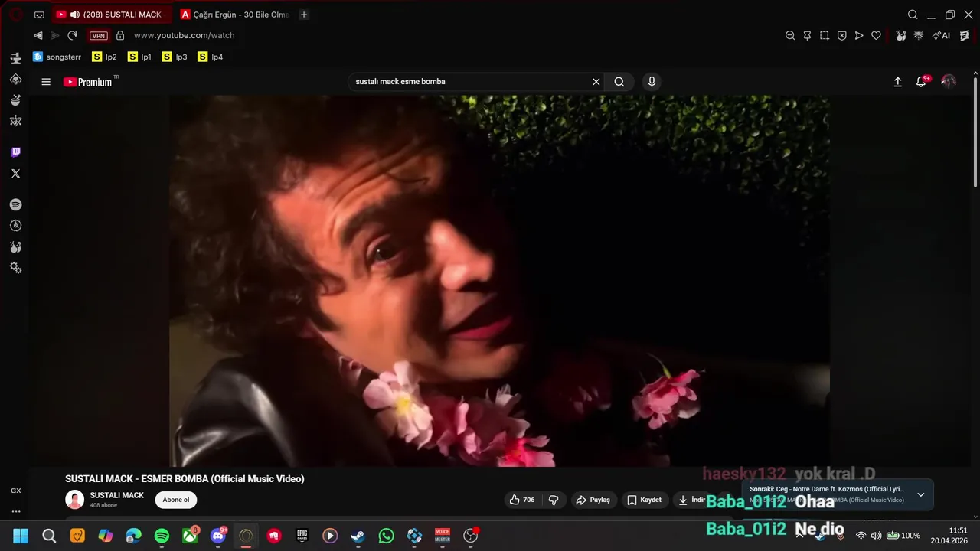This screenshot has height=551, width=980.
Task: Open the volume tray icon
Action: [876, 536]
